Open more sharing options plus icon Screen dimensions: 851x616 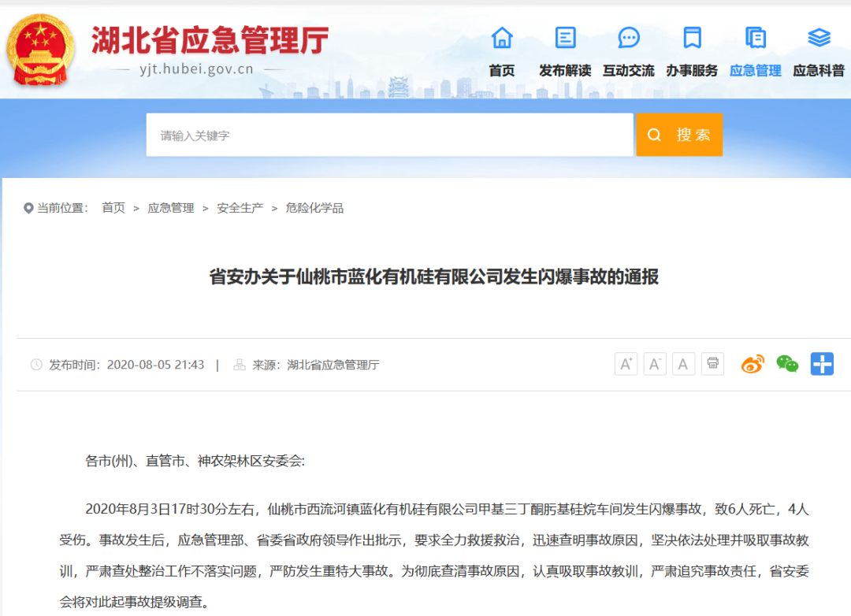click(822, 364)
